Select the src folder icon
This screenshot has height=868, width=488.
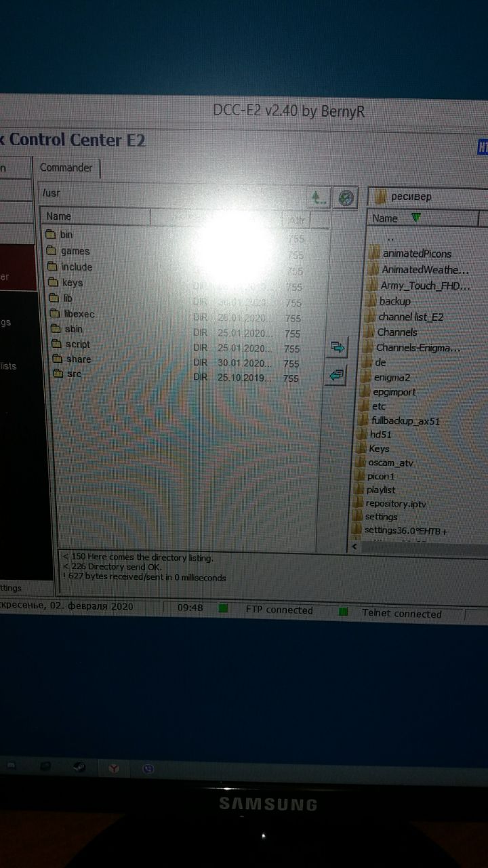(58, 374)
